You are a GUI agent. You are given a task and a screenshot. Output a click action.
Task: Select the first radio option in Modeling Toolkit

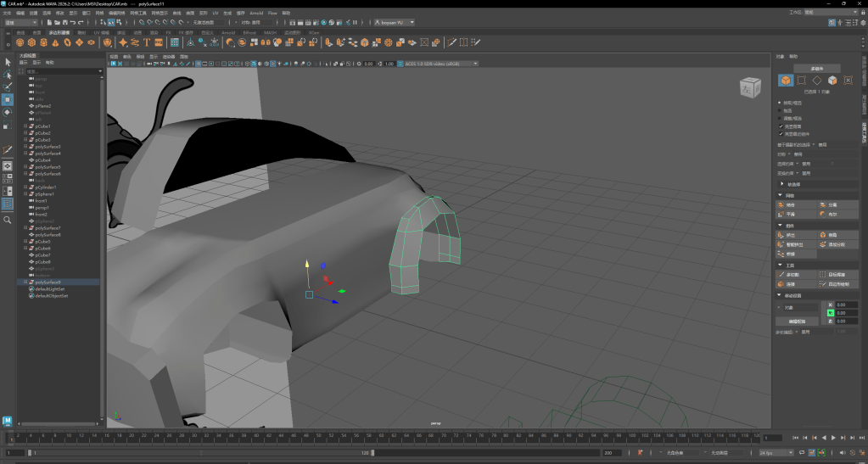pos(781,103)
